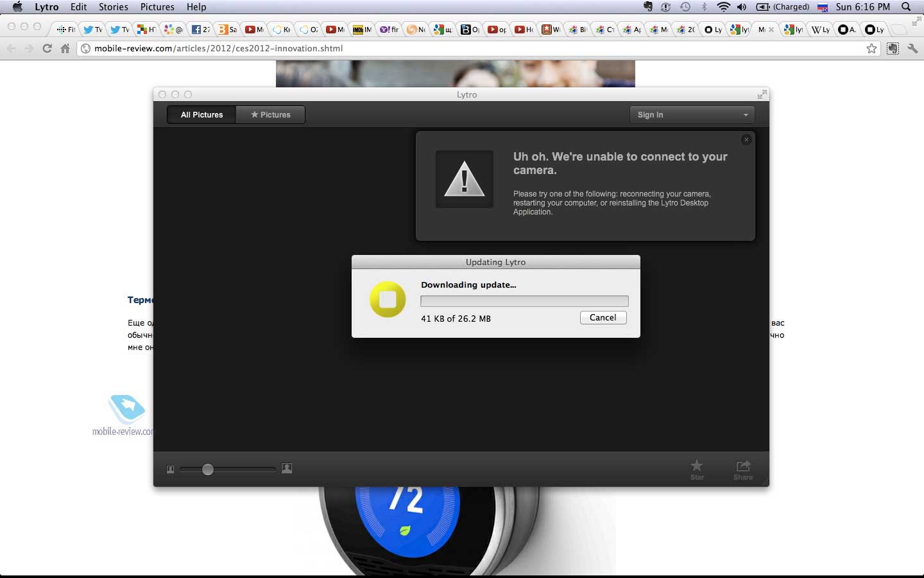Open the Chrome wrench settings menu
Image resolution: width=924 pixels, height=578 pixels.
tap(912, 48)
